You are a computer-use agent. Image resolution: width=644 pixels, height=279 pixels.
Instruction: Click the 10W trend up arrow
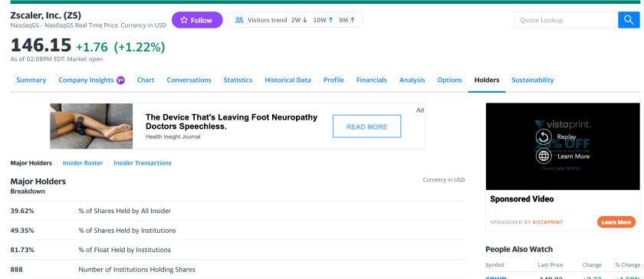(330, 20)
